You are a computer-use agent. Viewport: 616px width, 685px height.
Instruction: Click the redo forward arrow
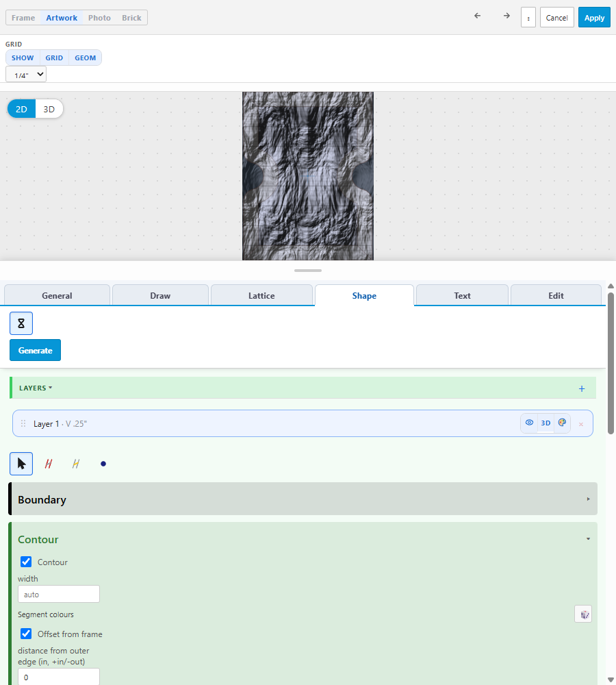tap(506, 16)
